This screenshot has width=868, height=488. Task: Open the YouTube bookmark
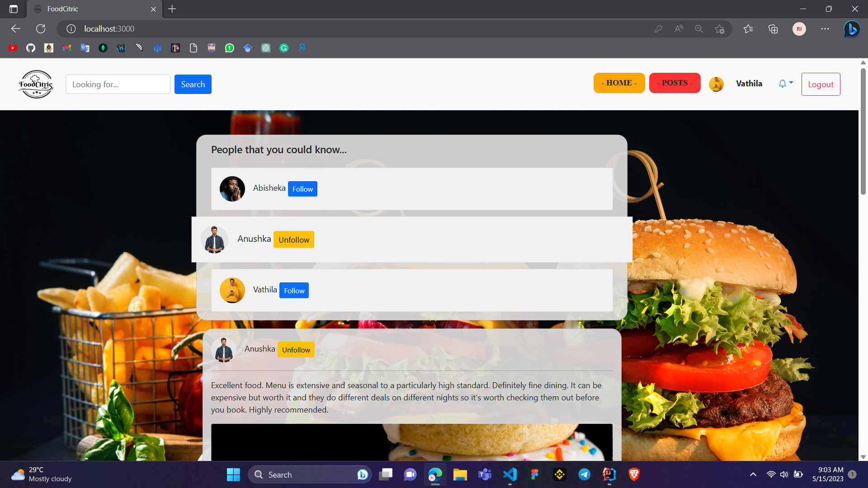coord(13,48)
